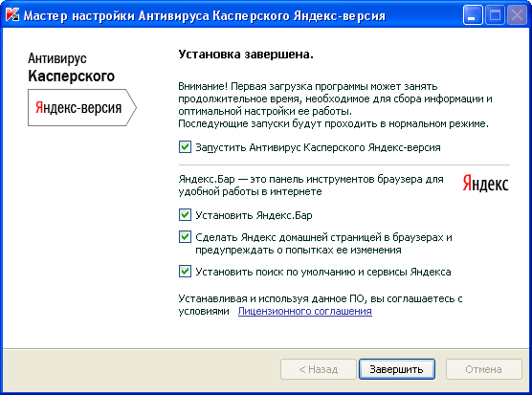Click the Завершить button
Screen dimensions: 532x395
pos(397,369)
